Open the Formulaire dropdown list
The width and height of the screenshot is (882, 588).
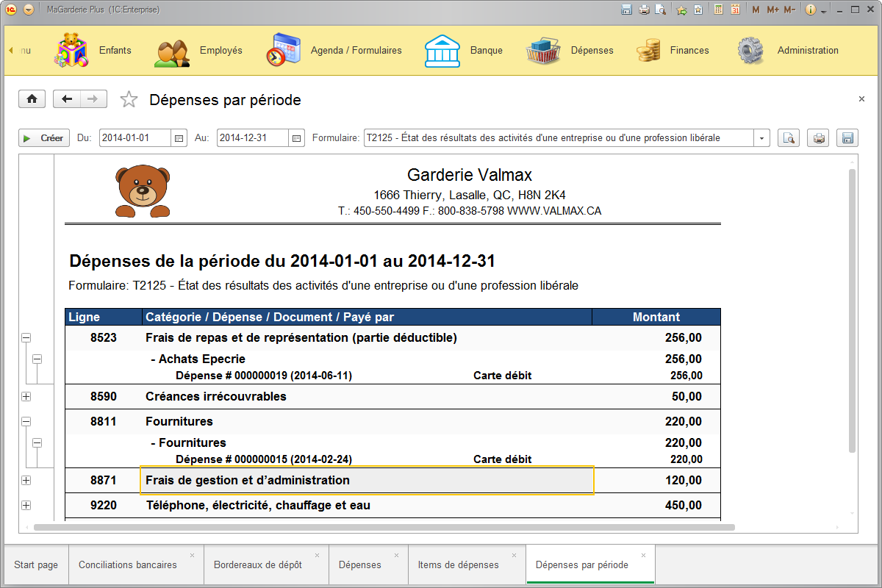click(761, 137)
